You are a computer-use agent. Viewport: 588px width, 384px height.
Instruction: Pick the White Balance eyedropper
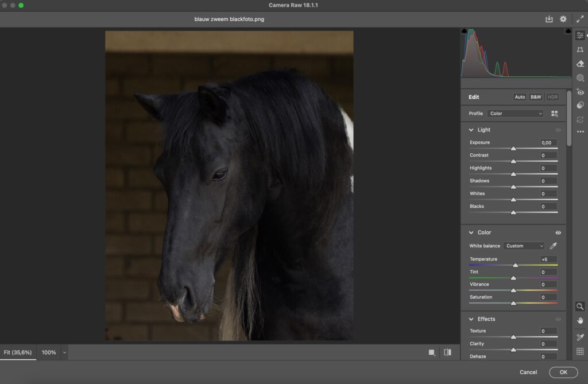click(554, 246)
